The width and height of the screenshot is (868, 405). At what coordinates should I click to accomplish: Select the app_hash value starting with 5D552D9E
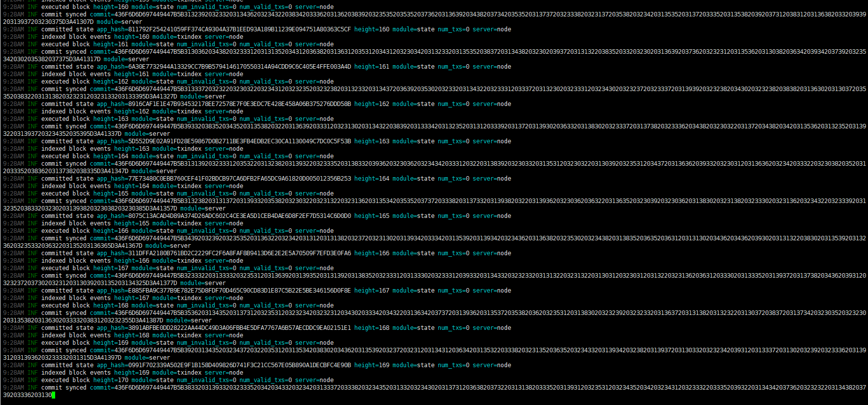(240, 141)
